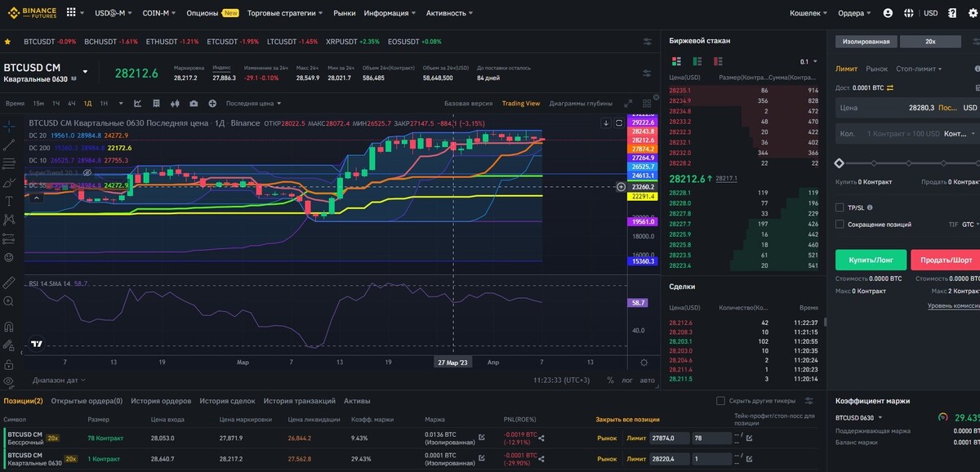Select the ruler measure tool

click(9, 283)
